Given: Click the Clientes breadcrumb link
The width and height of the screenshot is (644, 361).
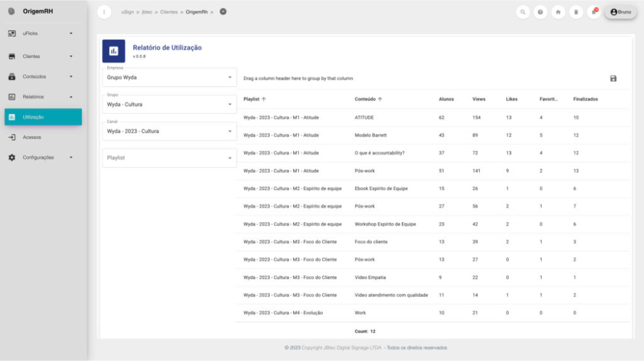Looking at the screenshot, I should [x=169, y=12].
